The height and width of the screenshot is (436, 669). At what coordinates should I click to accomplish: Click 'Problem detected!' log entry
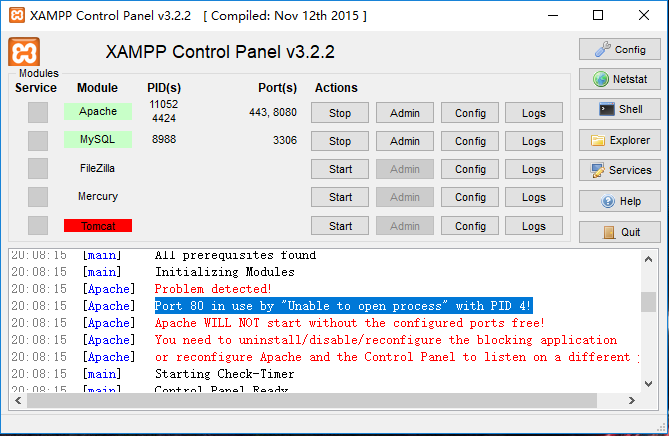[213, 289]
